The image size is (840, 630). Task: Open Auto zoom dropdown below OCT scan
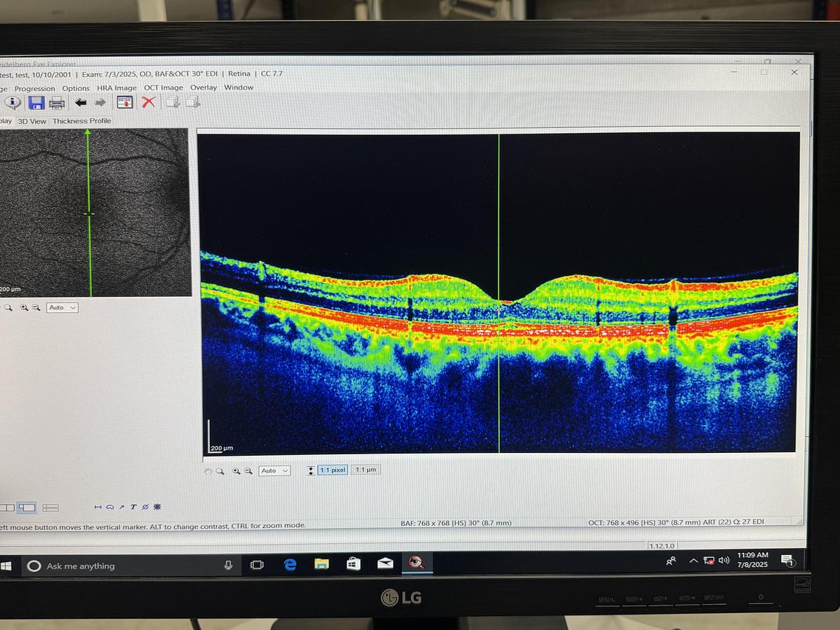[x=274, y=471]
